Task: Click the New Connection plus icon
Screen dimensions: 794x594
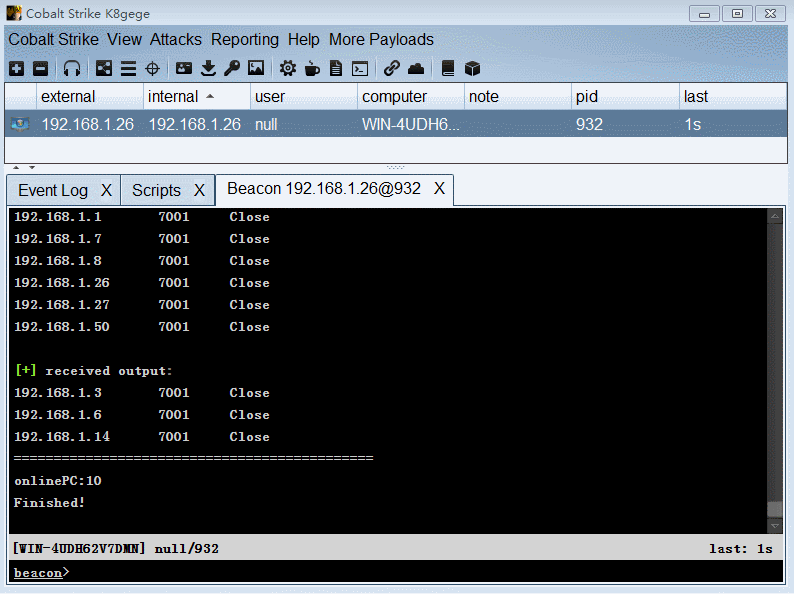Action: [x=16, y=68]
